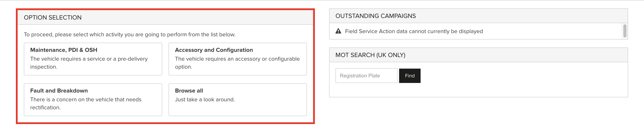Open the Fault and Breakdown option title
The image size is (644, 140).
(59, 91)
